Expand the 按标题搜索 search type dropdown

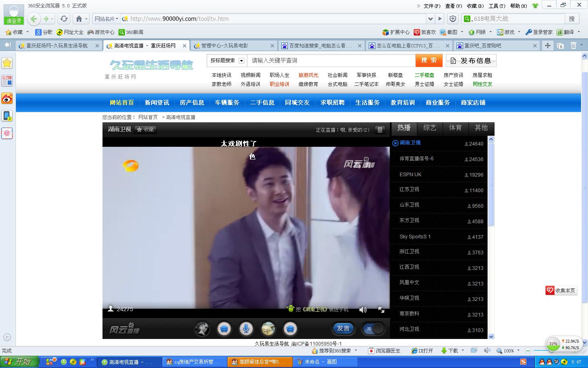coord(241,61)
